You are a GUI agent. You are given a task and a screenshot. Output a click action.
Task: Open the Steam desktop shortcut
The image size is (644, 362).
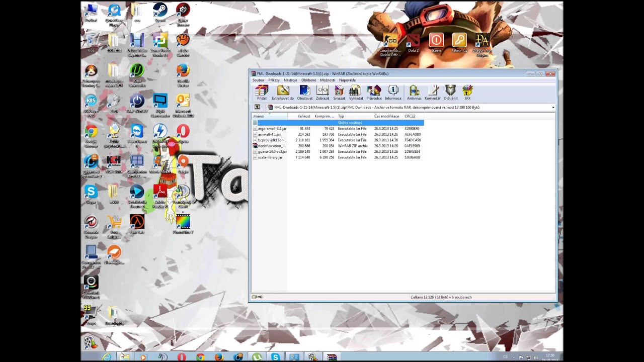[x=160, y=14]
